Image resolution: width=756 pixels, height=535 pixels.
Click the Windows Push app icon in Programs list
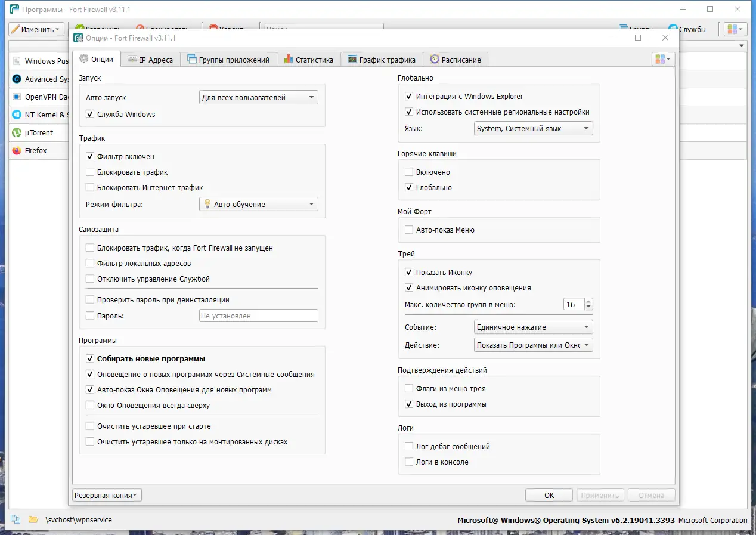point(16,61)
